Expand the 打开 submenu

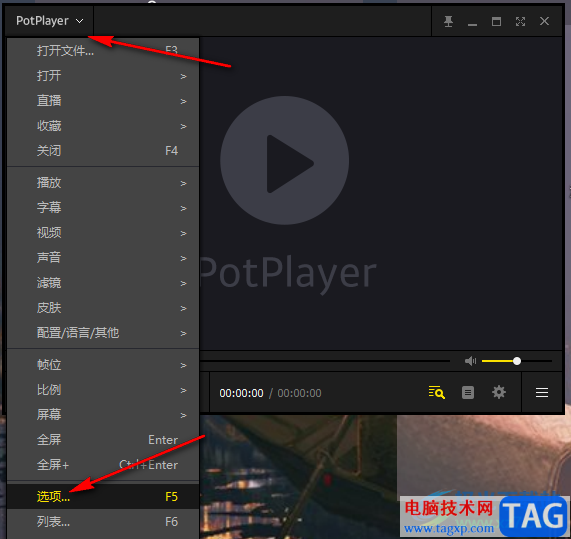coord(103,76)
